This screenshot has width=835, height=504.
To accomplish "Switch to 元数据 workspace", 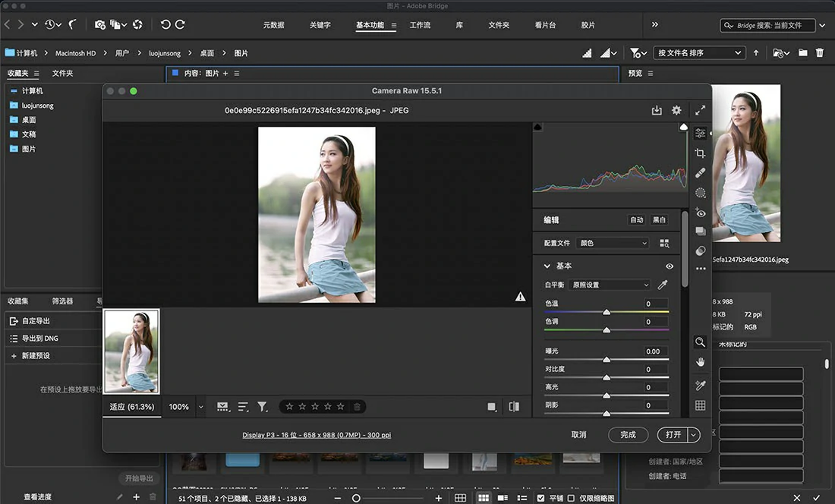I will [x=274, y=25].
